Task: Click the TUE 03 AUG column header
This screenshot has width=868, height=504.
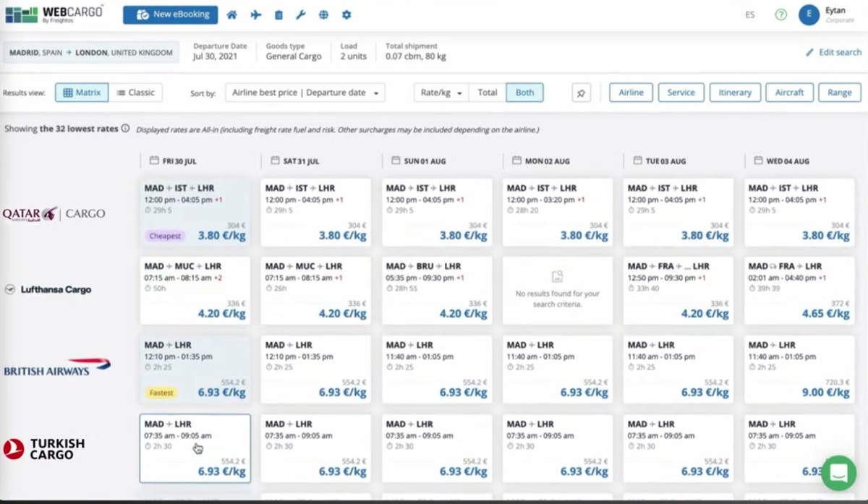Action: coord(658,161)
